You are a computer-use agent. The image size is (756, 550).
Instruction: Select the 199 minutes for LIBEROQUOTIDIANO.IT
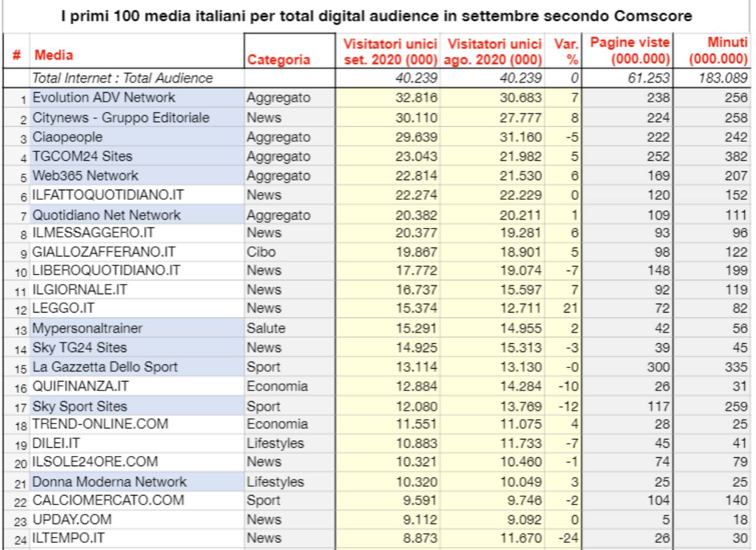click(x=737, y=272)
